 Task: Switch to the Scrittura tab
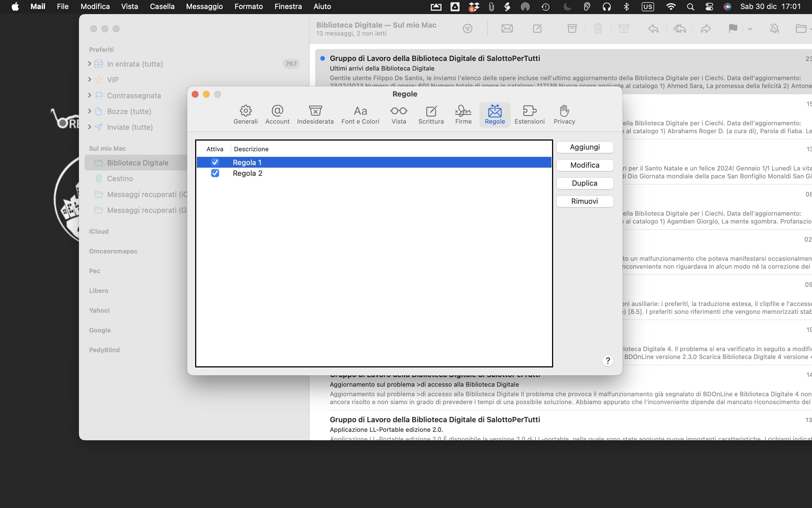(x=431, y=115)
